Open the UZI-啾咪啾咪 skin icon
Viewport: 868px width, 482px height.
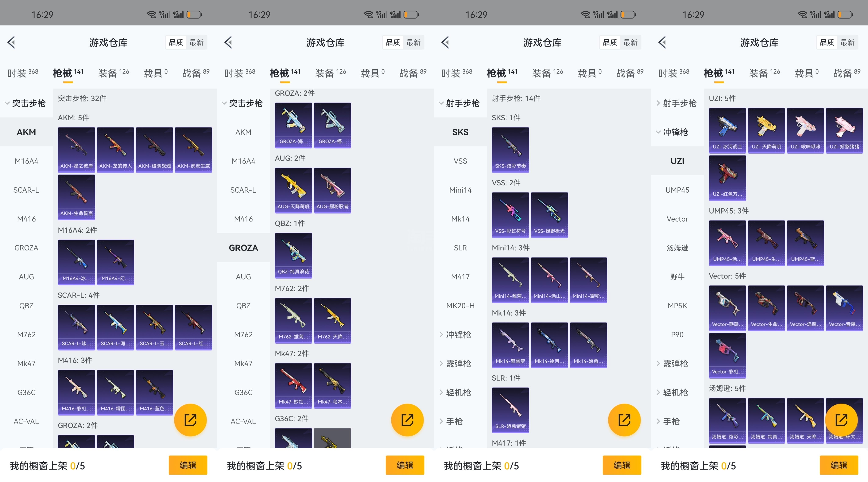805,131
